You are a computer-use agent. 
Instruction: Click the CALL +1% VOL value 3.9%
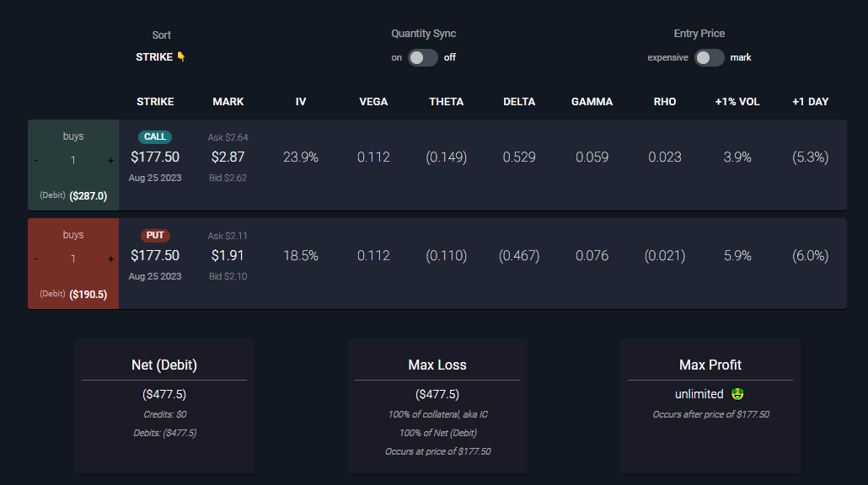[737, 157]
